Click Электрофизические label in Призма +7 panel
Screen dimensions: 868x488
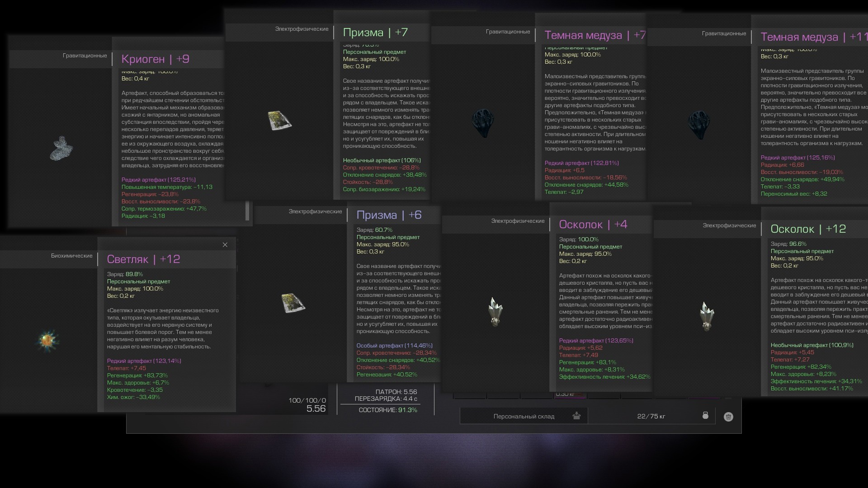(x=302, y=29)
